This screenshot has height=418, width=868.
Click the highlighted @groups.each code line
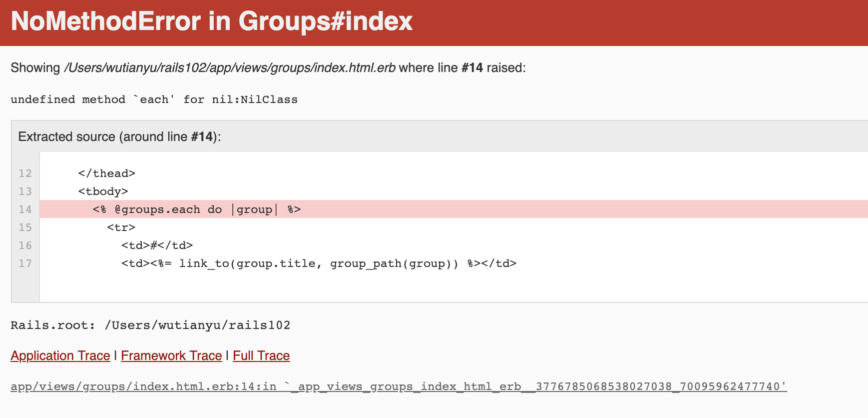click(x=197, y=209)
